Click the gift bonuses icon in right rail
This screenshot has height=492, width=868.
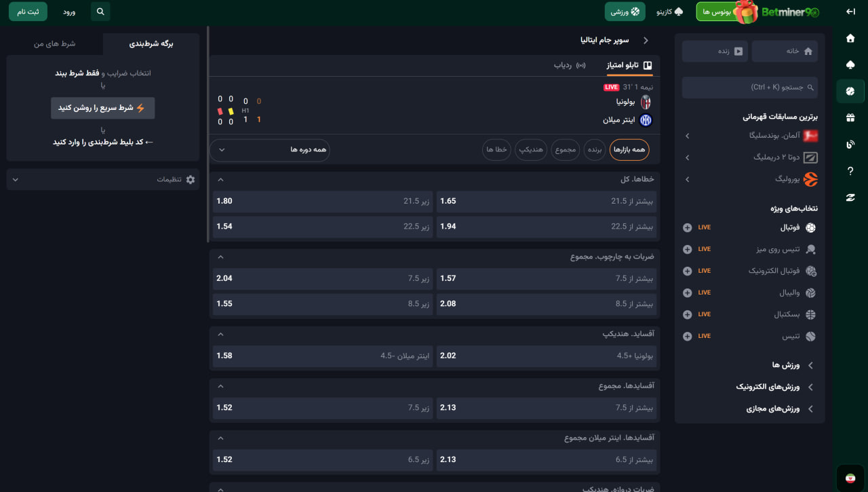point(850,117)
